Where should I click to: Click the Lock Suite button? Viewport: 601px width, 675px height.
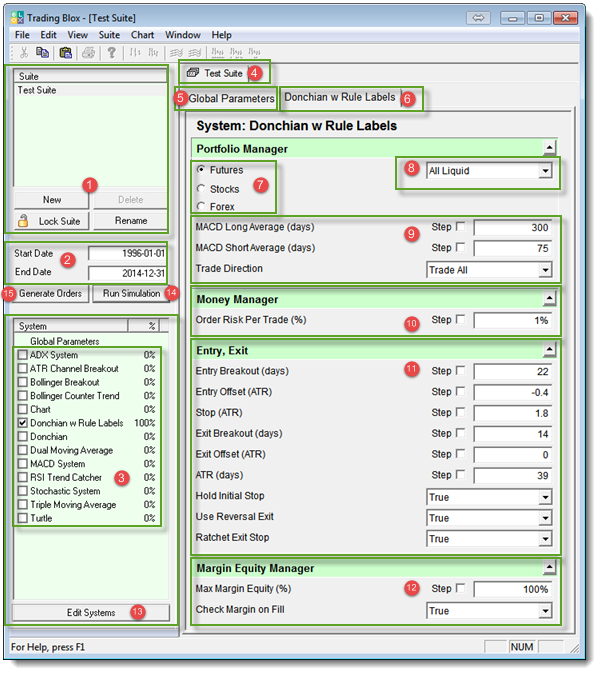[x=52, y=221]
